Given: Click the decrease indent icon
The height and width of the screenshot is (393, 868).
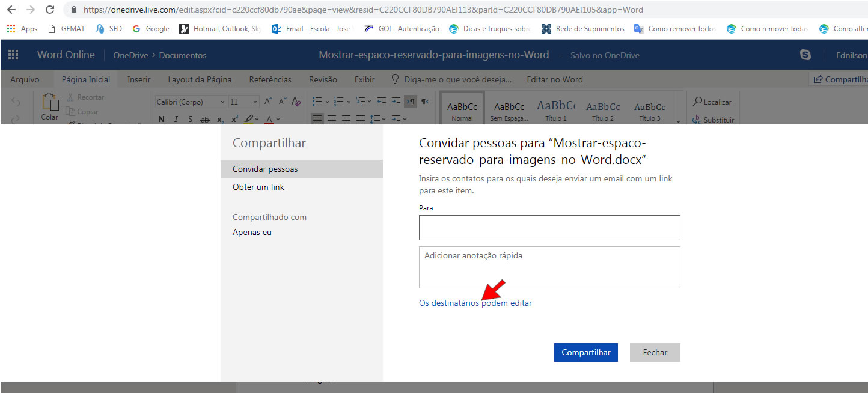Looking at the screenshot, I should tap(381, 102).
